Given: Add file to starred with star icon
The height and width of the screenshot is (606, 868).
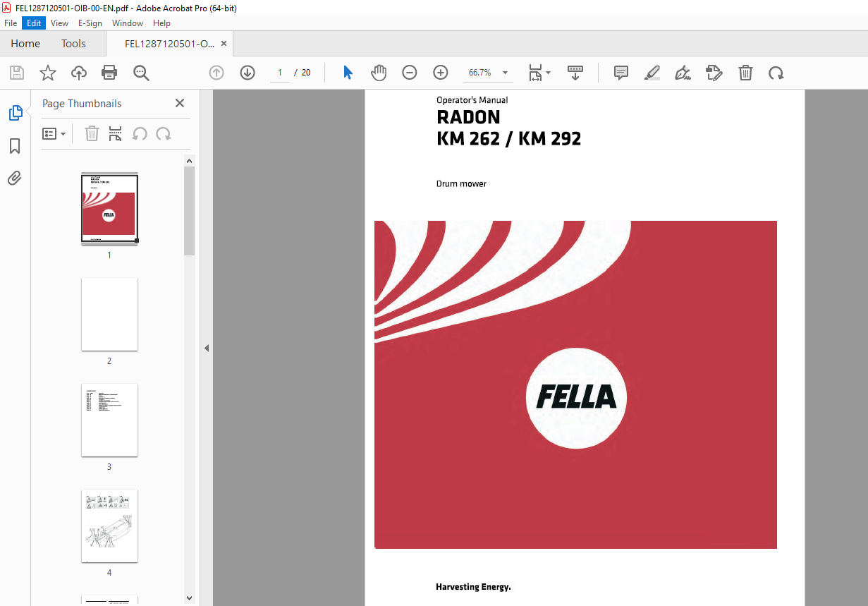Looking at the screenshot, I should 47,73.
